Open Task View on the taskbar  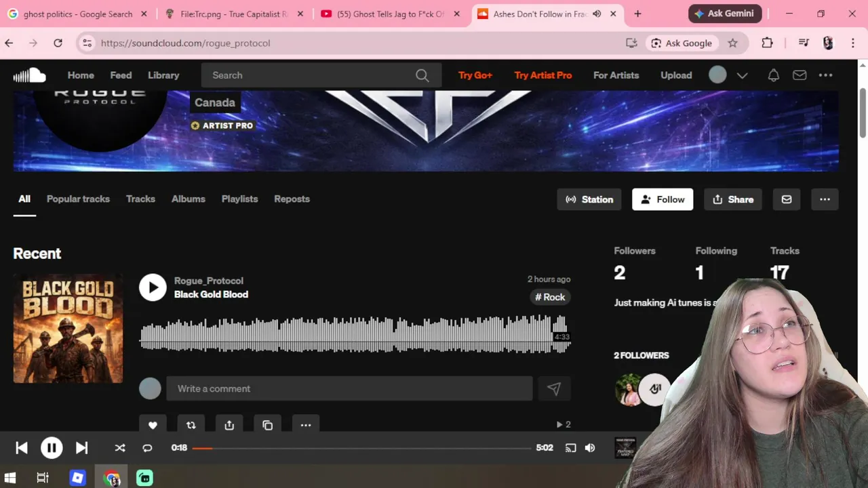point(43,478)
